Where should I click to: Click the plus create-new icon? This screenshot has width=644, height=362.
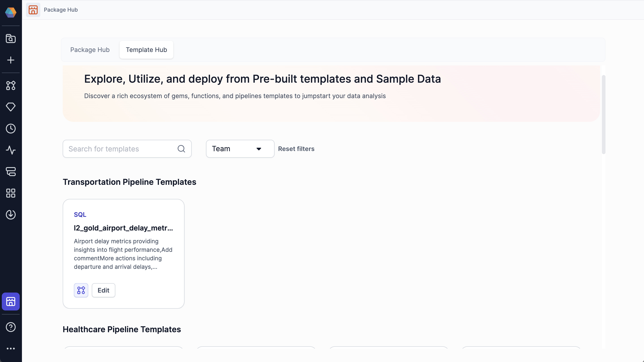(x=11, y=60)
